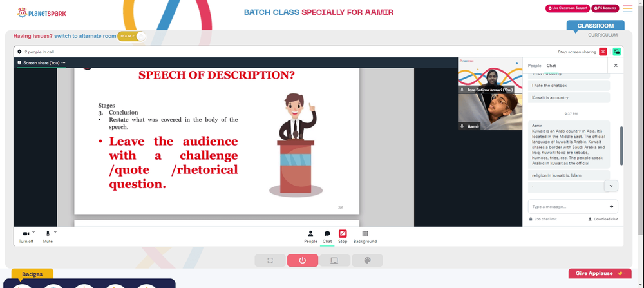Click the camera Turn off icon
This screenshot has width=644, height=288.
click(26, 233)
